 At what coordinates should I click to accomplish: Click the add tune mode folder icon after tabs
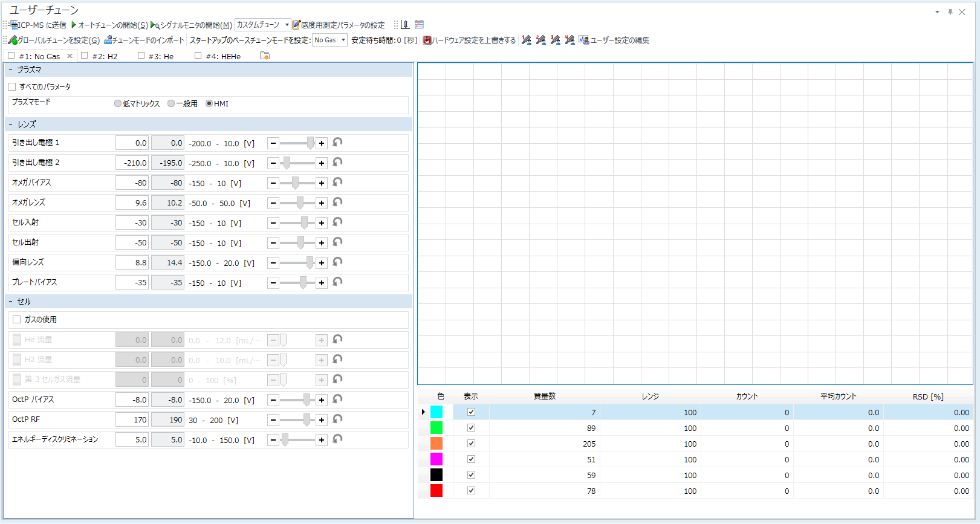(265, 56)
